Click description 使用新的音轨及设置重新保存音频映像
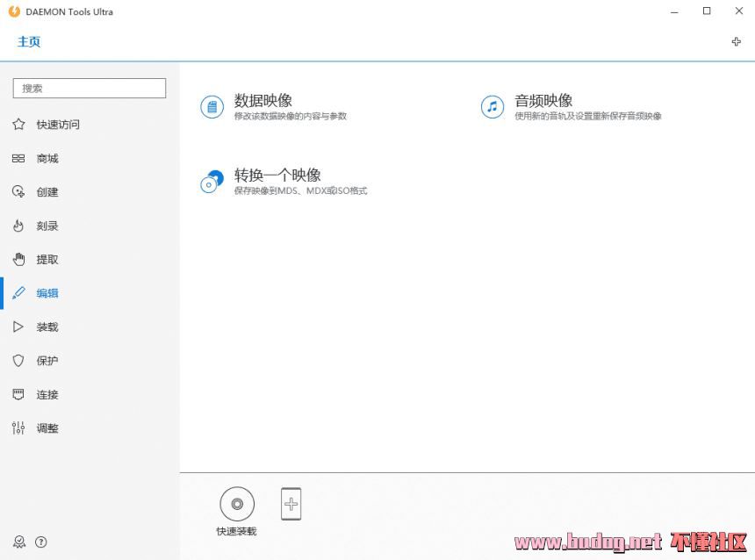The width and height of the screenshot is (755, 560). [588, 116]
